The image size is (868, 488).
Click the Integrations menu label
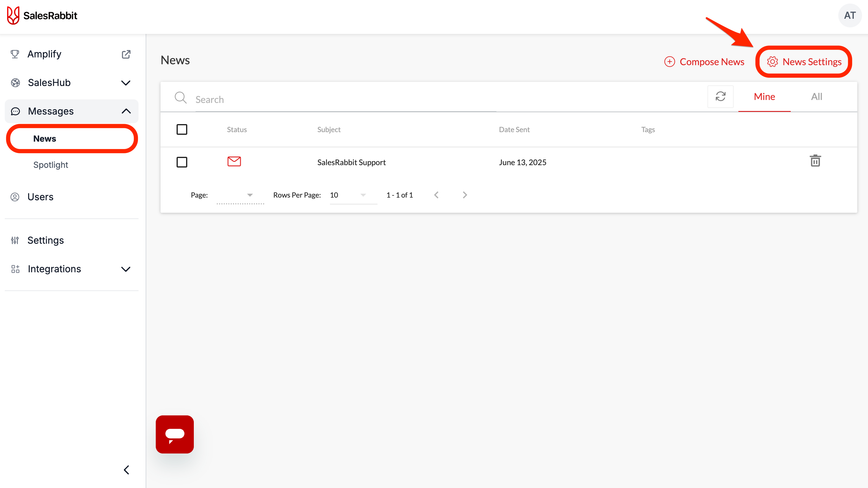(55, 269)
